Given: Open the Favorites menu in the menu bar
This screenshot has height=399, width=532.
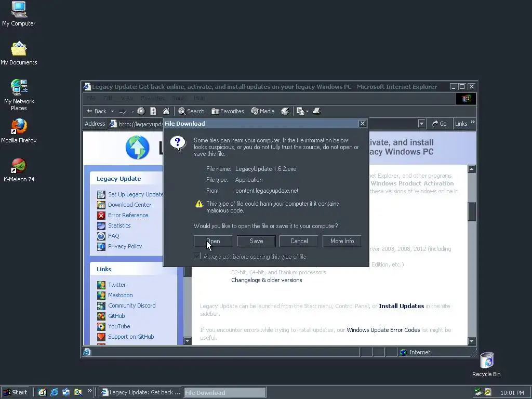Looking at the screenshot, I should click(152, 98).
